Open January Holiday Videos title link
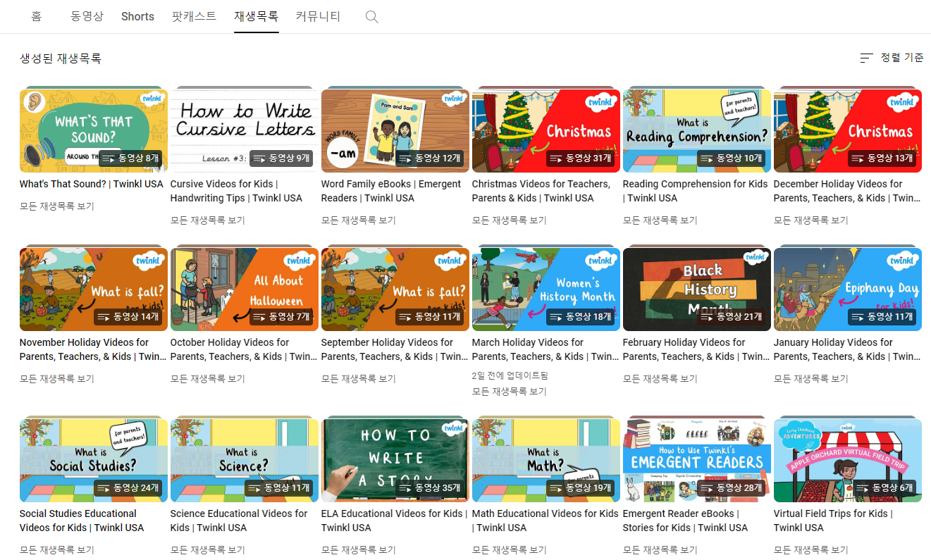 click(x=847, y=349)
